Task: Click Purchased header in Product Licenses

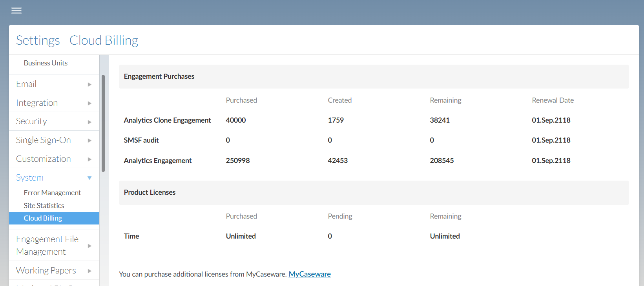Action: pyautogui.click(x=241, y=216)
